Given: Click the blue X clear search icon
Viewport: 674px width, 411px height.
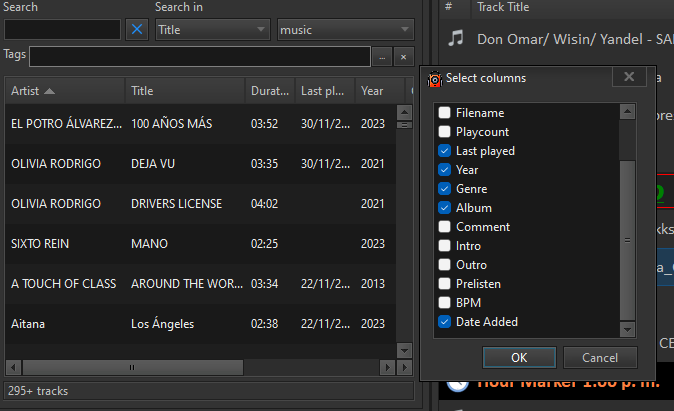Looking at the screenshot, I should pos(137,30).
